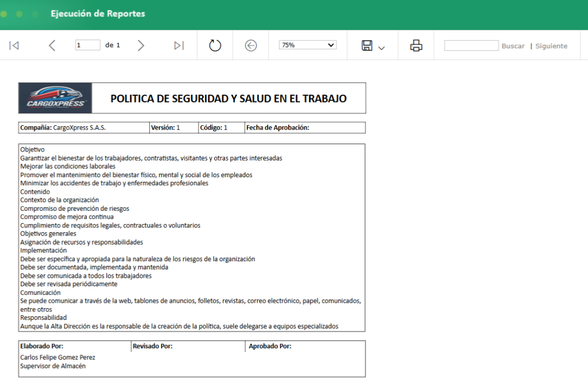Click the Buscar link
The width and height of the screenshot is (588, 382).
tap(514, 46)
